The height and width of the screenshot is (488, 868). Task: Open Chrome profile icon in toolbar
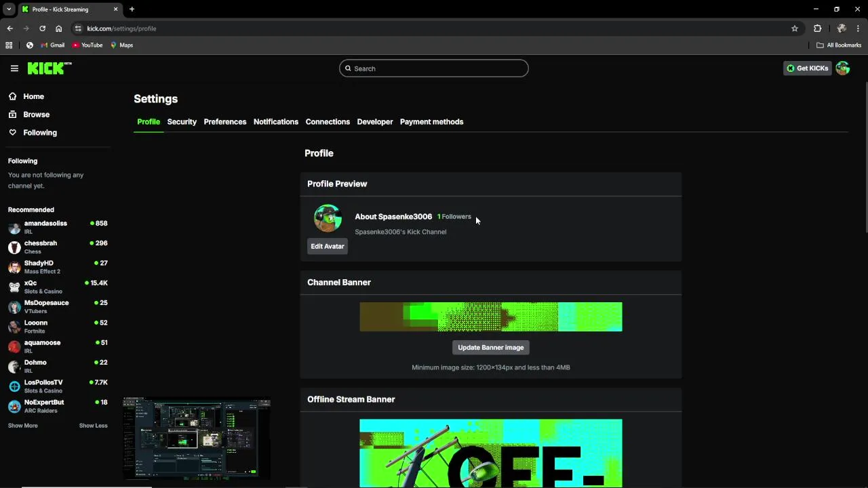(842, 28)
